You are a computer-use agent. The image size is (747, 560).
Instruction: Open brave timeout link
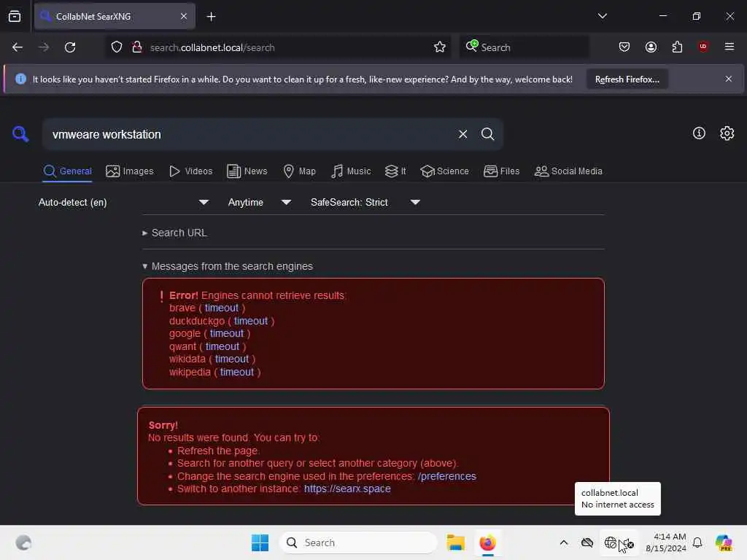tap(222, 308)
